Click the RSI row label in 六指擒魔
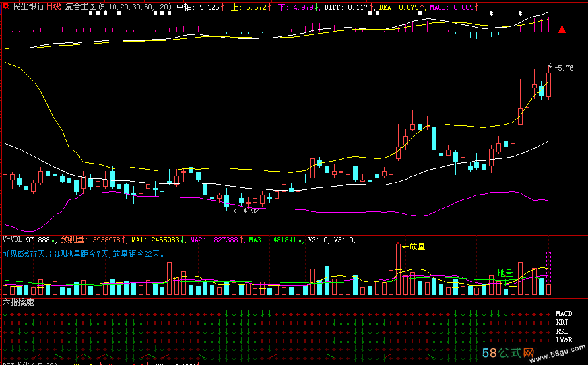 click(x=562, y=331)
